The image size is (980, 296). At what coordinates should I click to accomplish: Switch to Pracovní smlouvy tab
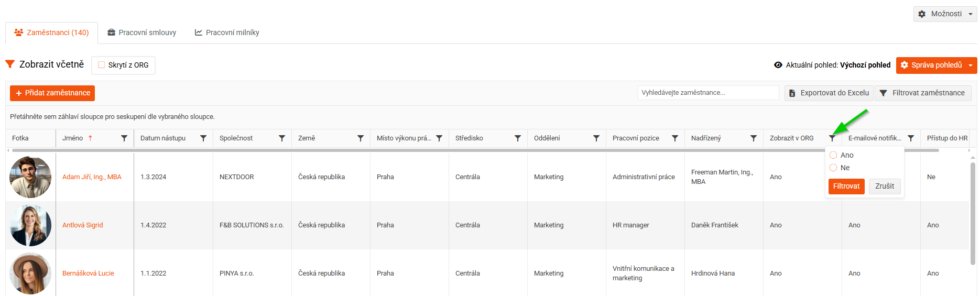coord(142,32)
